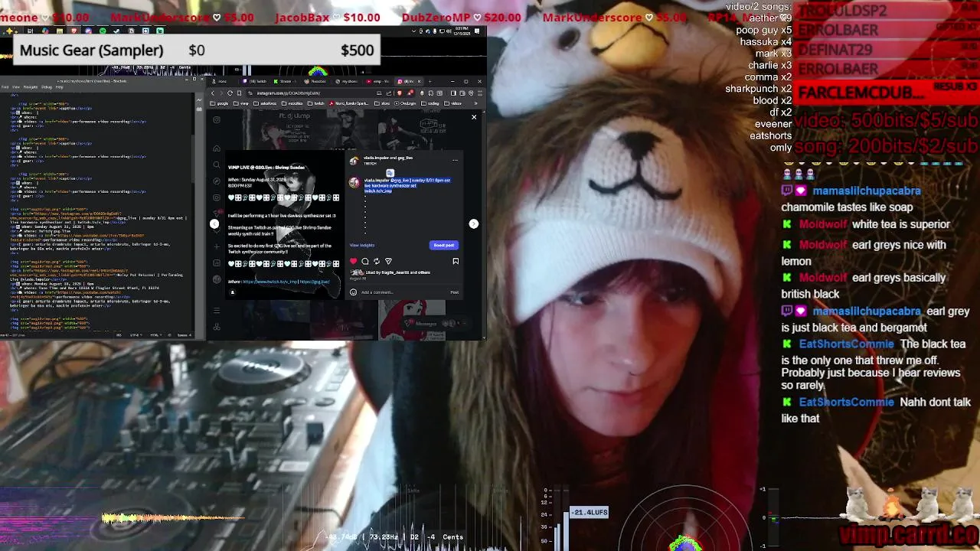Click the Instagram Create plus icon

217,246
